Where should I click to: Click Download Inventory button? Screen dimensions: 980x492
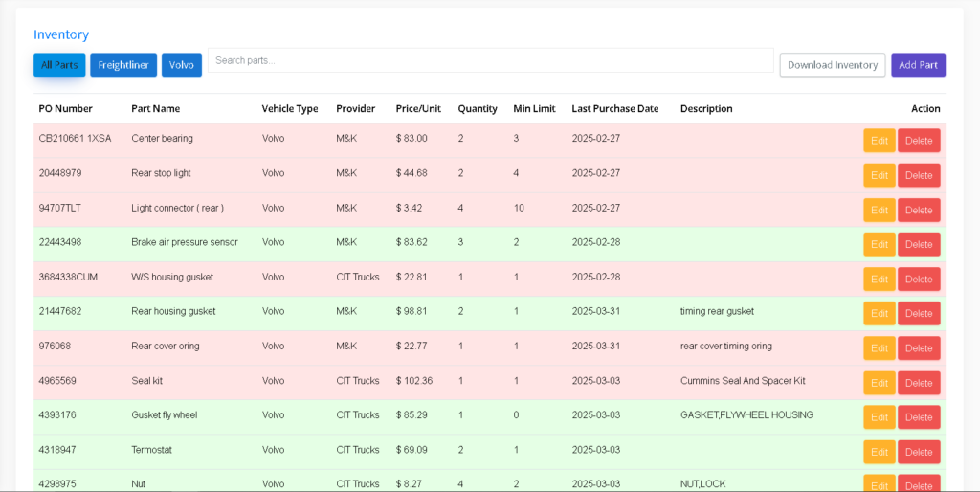[833, 65]
